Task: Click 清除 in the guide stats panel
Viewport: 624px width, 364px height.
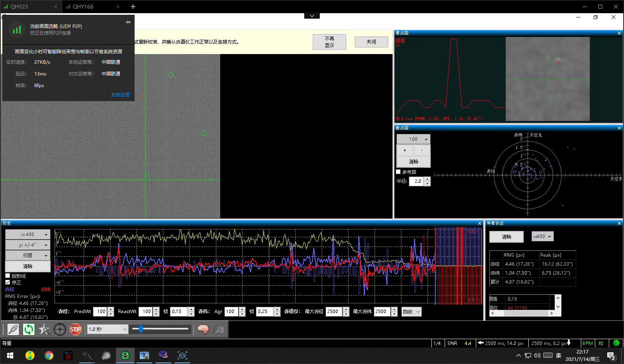Action: coord(506,236)
